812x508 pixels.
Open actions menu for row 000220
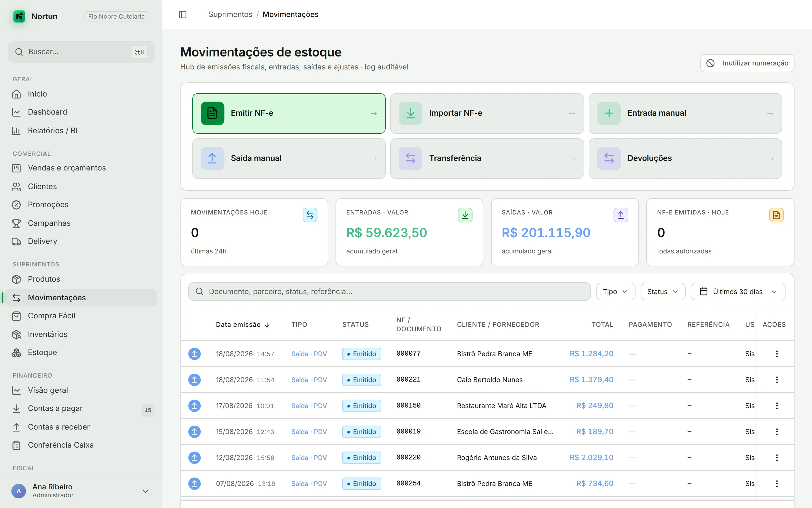coord(776,457)
